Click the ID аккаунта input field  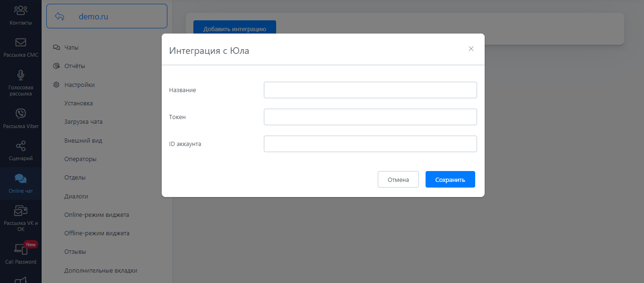point(370,144)
